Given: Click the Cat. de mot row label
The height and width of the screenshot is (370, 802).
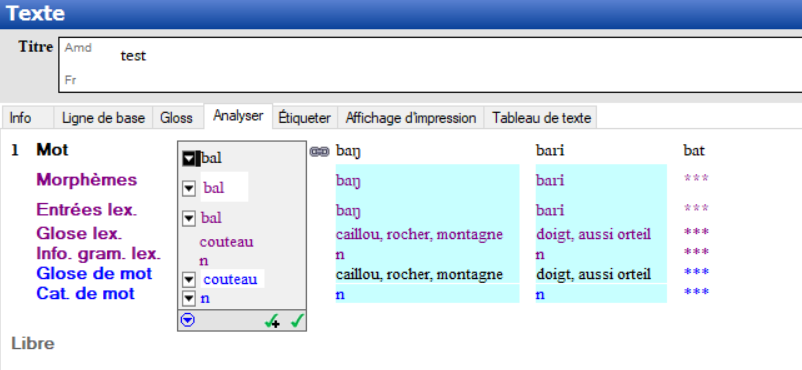Looking at the screenshot, I should coord(85,293).
